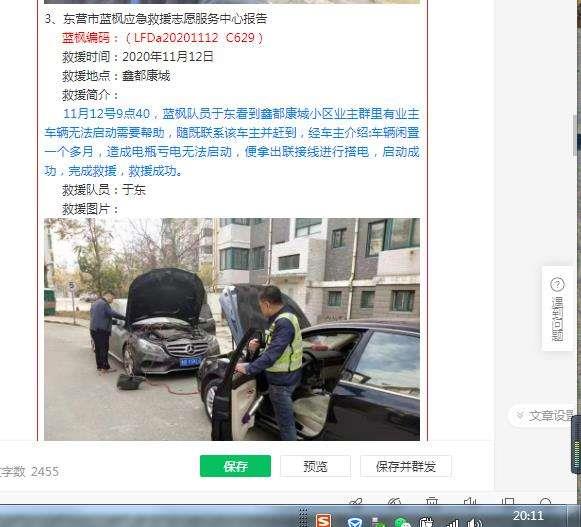The height and width of the screenshot is (527, 581).
Task: Click the power plug battery tray icon
Action: (x=426, y=522)
